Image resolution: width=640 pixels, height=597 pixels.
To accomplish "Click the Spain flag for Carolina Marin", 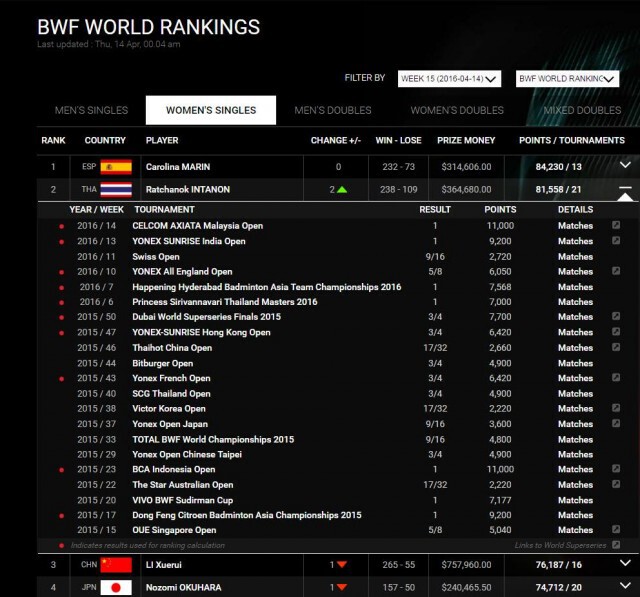I will coord(116,166).
